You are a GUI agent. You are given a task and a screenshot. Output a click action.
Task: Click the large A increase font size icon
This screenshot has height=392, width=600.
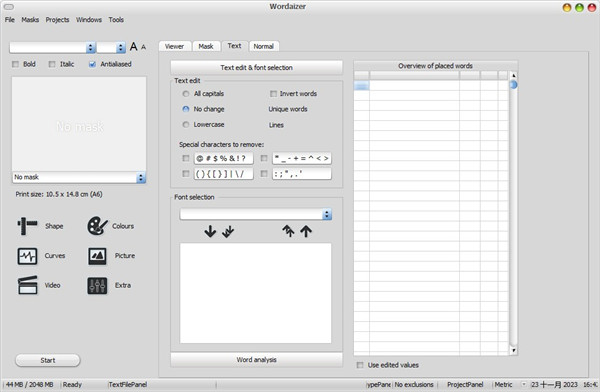tap(134, 47)
